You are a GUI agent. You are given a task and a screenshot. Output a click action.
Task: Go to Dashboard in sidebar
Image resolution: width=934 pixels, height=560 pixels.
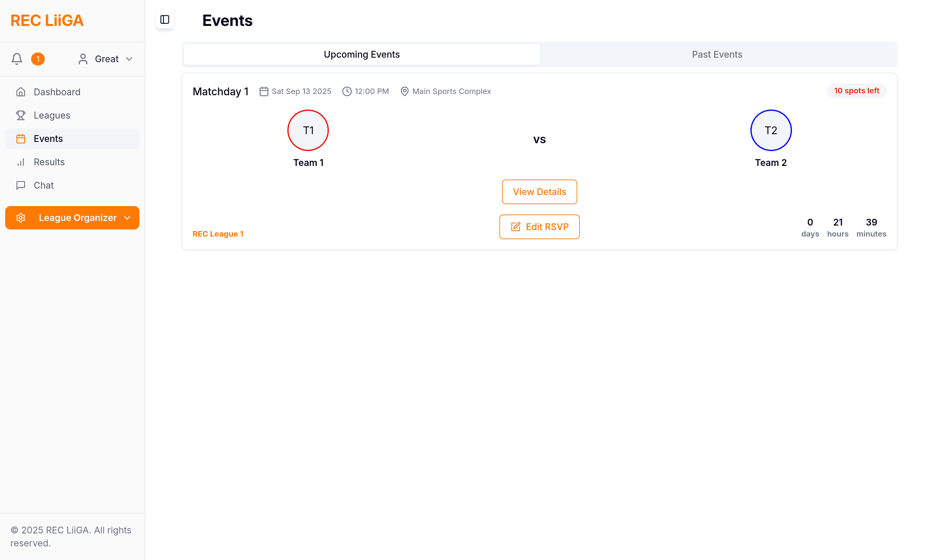[57, 92]
